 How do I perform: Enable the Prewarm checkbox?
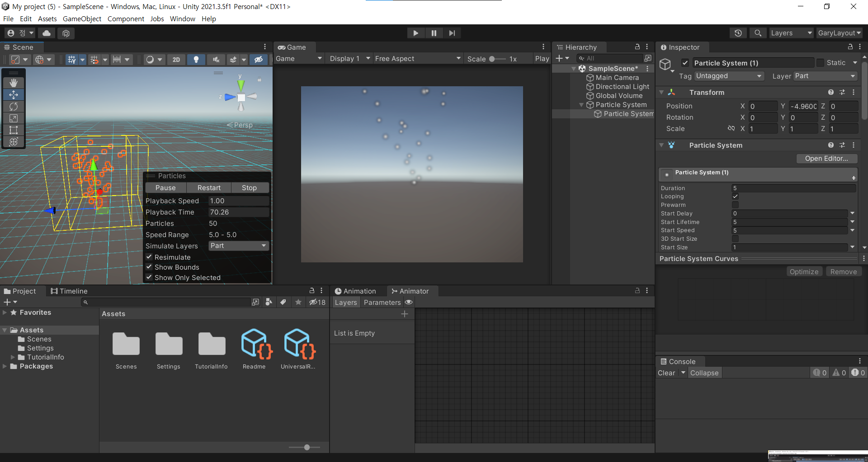(735, 205)
